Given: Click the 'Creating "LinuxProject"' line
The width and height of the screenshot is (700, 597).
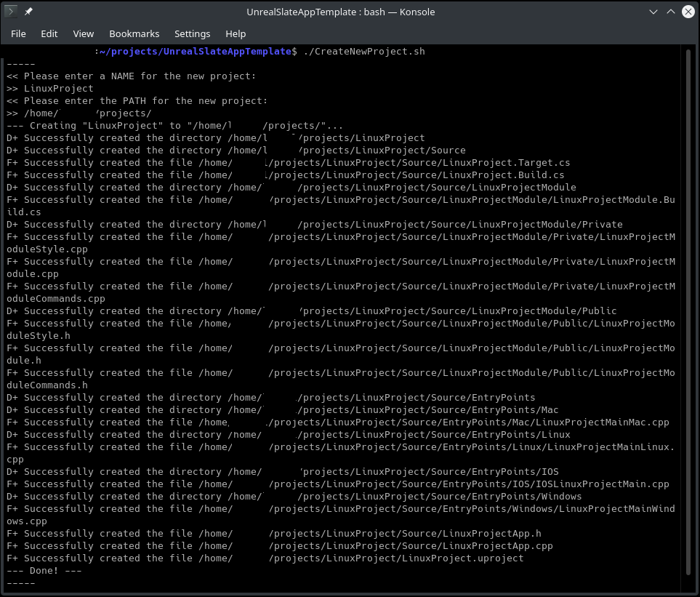Looking at the screenshot, I should coord(175,126).
